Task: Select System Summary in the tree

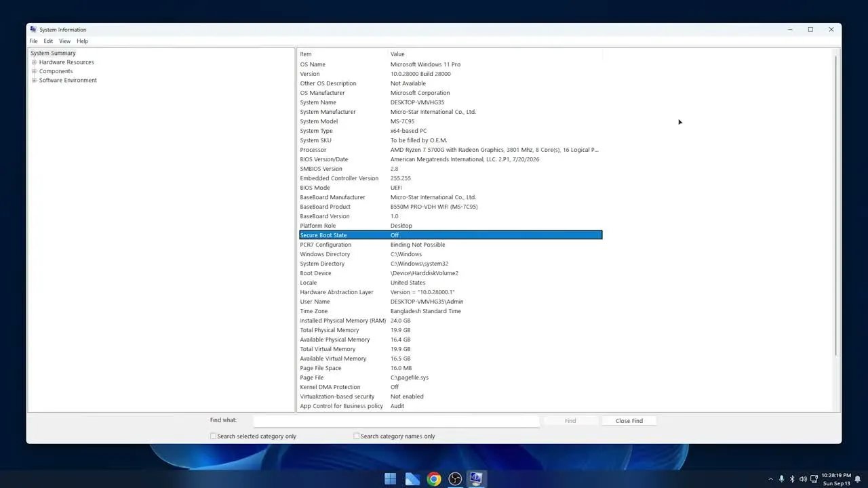Action: 53,53
